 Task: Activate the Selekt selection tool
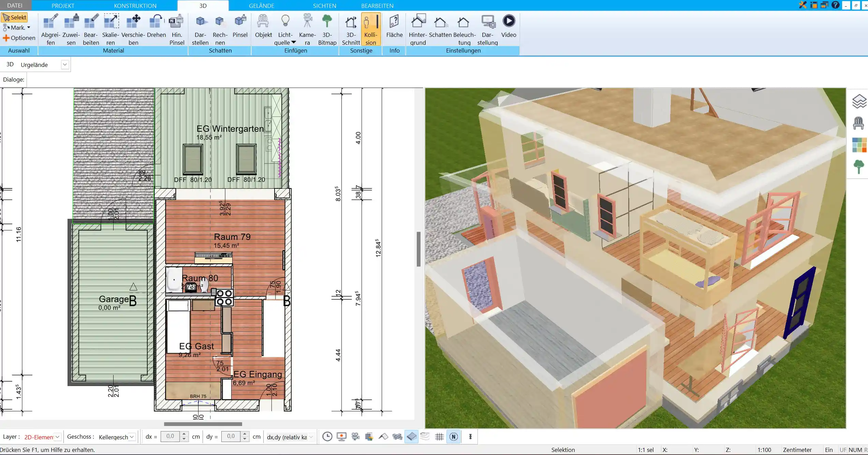tap(14, 17)
